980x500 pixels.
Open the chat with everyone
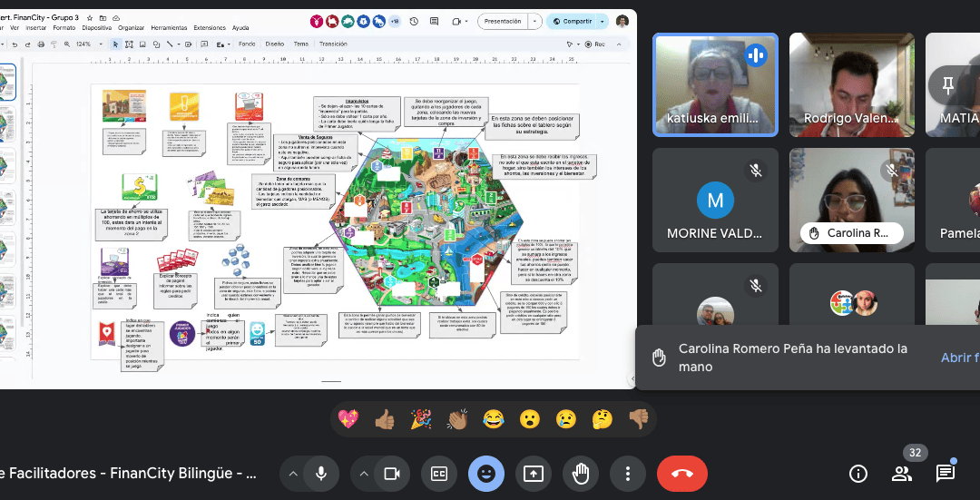pos(945,474)
